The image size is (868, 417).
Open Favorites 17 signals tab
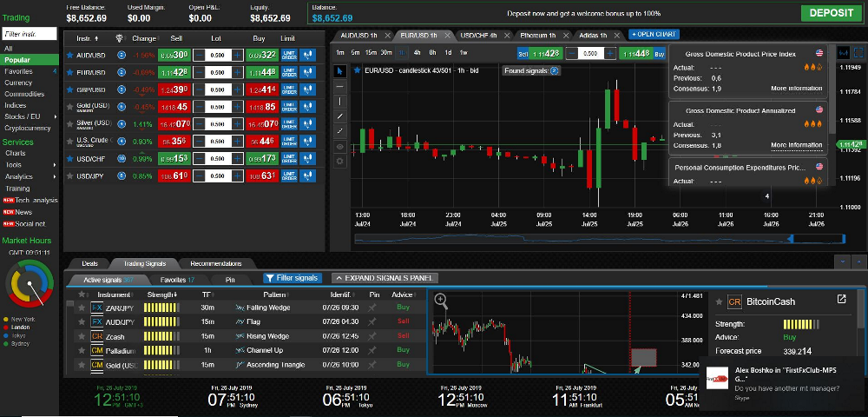176,281
